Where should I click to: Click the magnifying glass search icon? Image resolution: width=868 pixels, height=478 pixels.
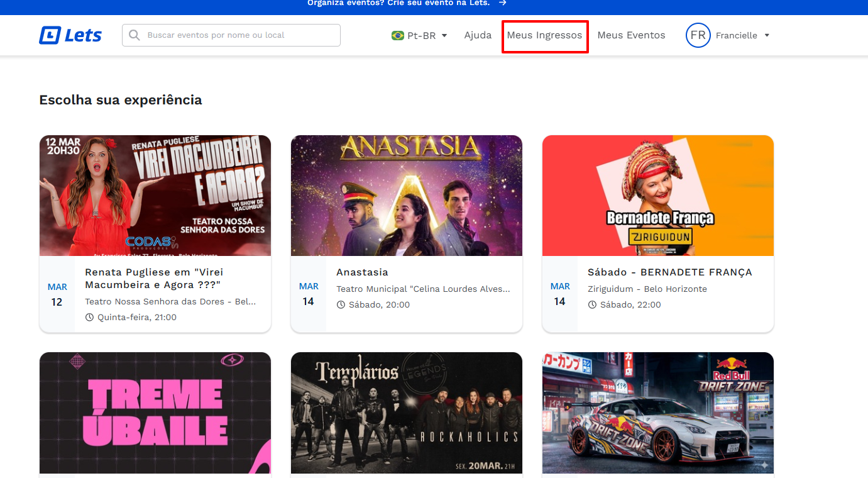(134, 35)
